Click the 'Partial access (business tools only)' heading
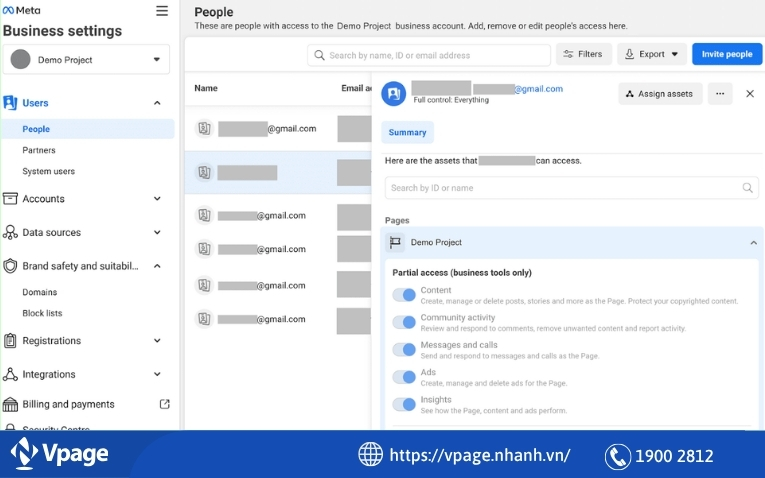This screenshot has width=765, height=478. tap(462, 273)
